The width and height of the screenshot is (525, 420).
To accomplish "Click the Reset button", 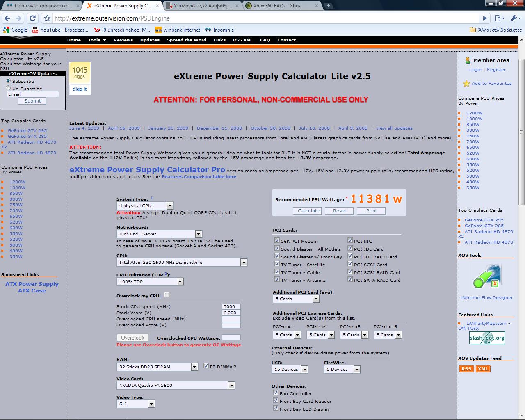I will pos(339,210).
